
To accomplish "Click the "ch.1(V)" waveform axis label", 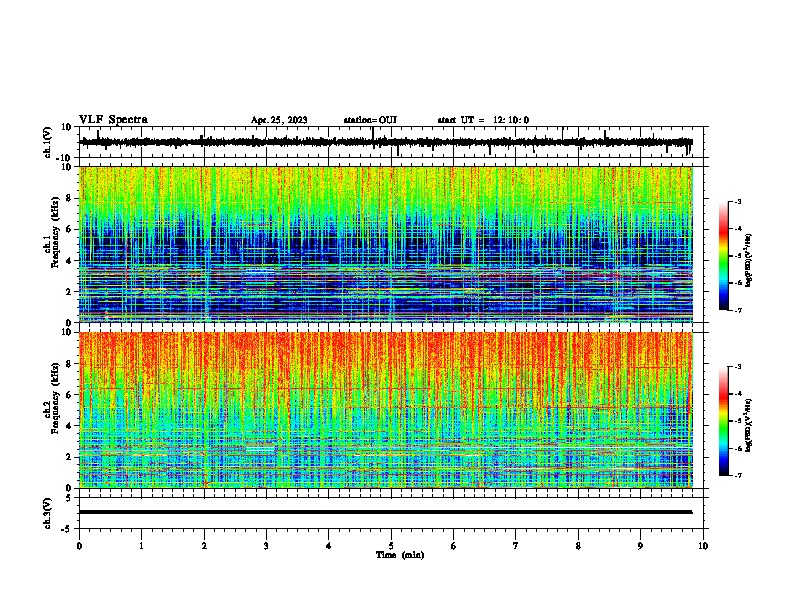I will point(47,142).
